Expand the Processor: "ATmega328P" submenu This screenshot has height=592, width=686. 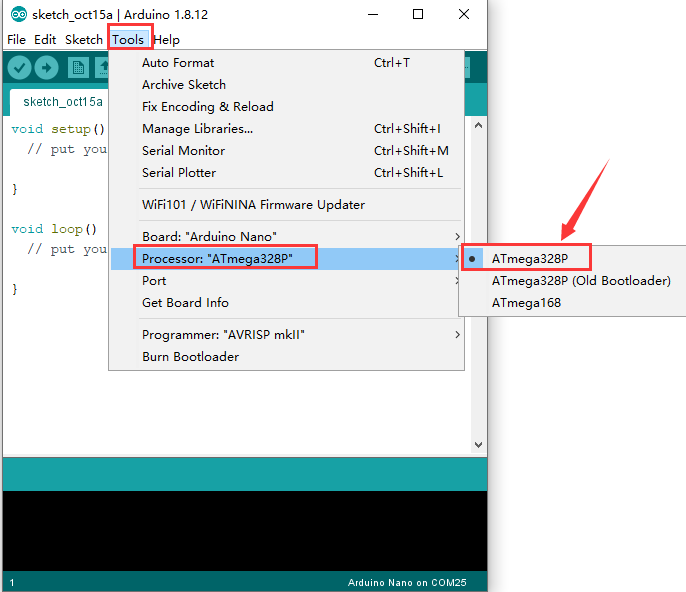[x=287, y=259]
